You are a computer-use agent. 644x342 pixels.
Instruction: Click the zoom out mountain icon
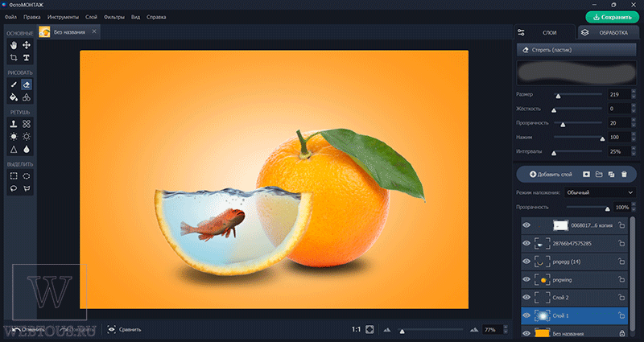pos(387,330)
